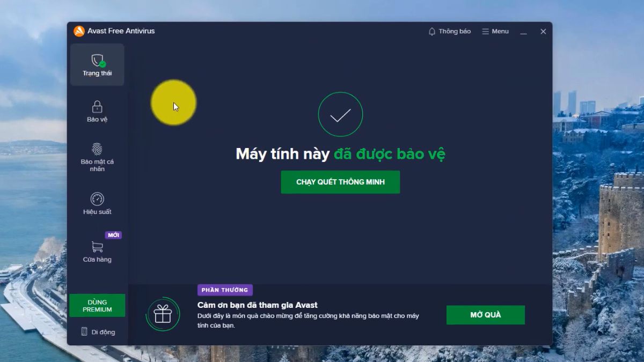Screen dimensions: 644x362
Task: Click the gift box reward icon
Action: click(x=163, y=314)
